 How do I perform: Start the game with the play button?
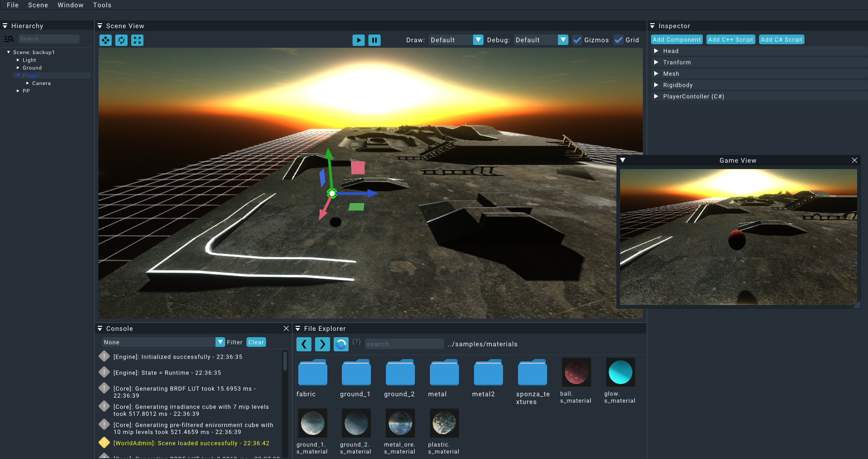tap(359, 40)
